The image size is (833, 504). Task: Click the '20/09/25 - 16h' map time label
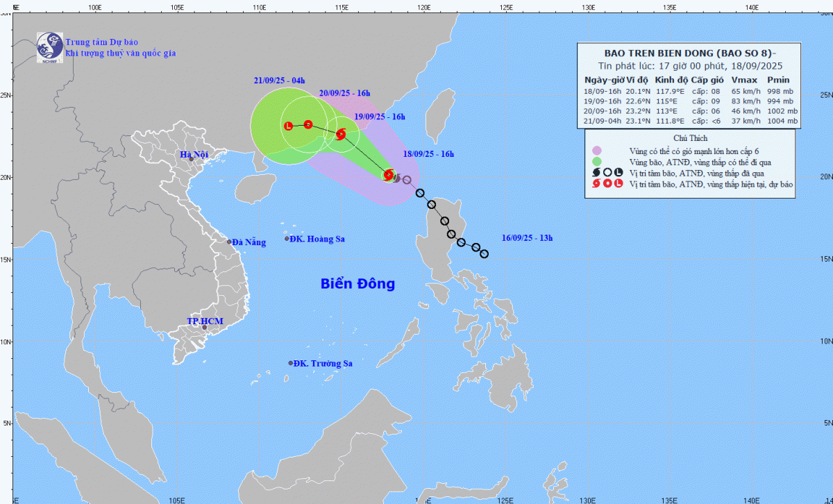345,93
